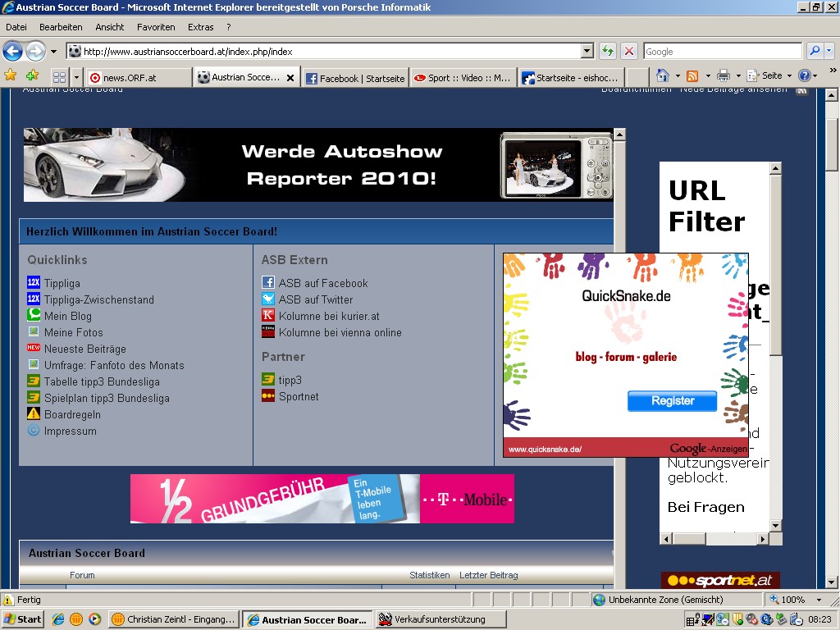Click the URL Filter frame scroll-down arrow
This screenshot has width=840, height=630.
coord(776,526)
